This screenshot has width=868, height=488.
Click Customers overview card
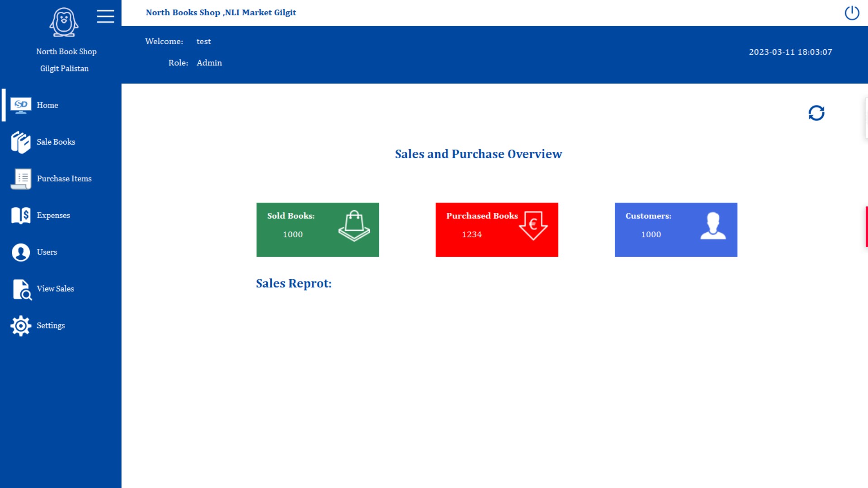click(675, 230)
